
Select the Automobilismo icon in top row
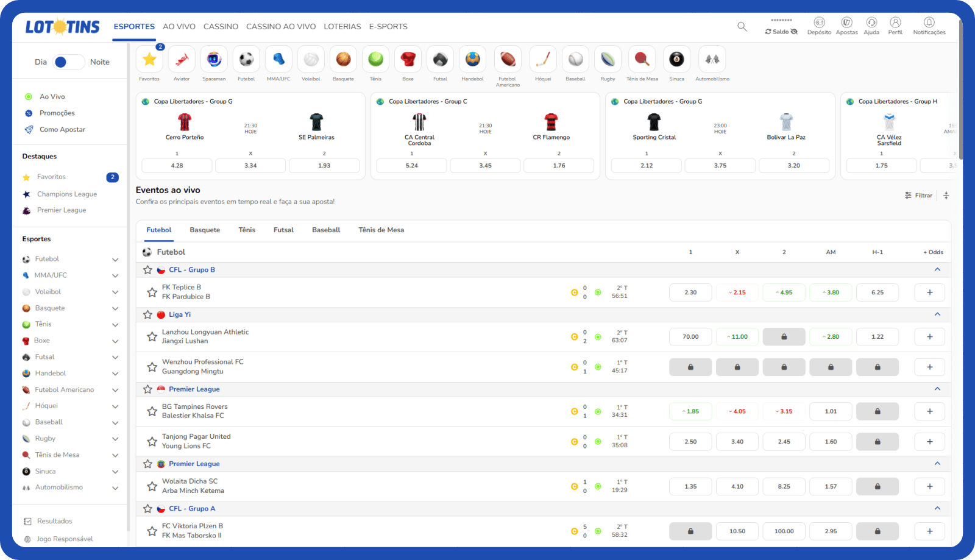(712, 59)
